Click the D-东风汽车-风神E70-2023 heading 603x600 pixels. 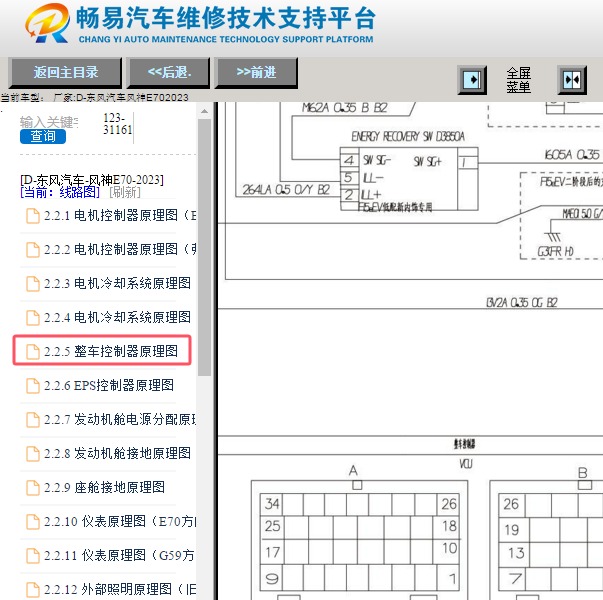tap(92, 180)
